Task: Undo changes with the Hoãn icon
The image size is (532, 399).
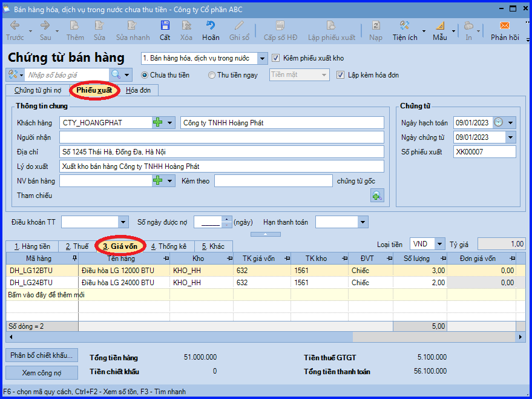Action: [x=211, y=25]
